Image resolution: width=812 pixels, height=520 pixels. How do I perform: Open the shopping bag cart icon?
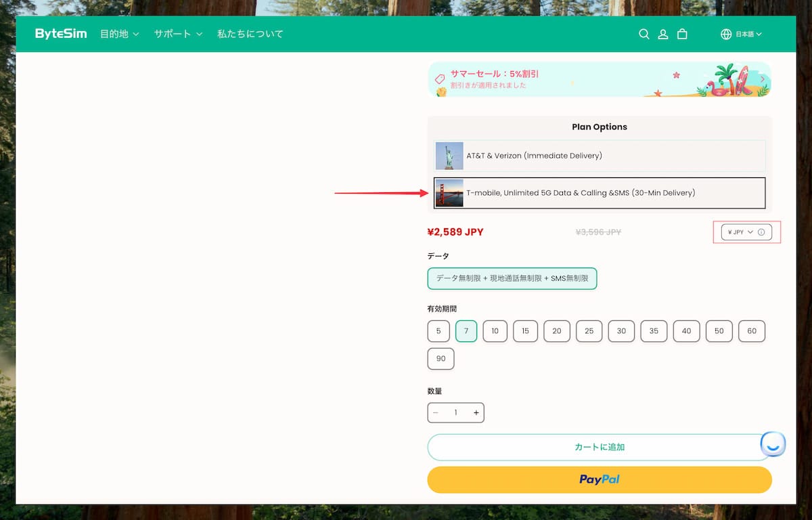tap(682, 34)
